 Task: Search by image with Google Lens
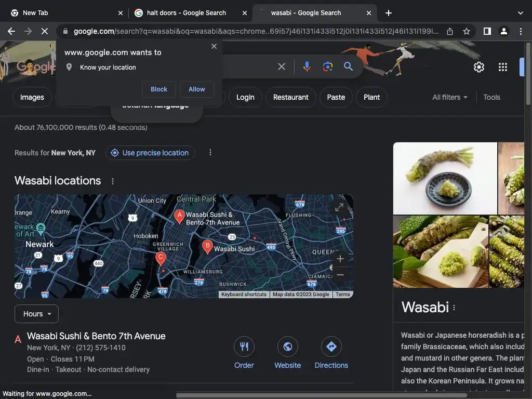(x=327, y=66)
